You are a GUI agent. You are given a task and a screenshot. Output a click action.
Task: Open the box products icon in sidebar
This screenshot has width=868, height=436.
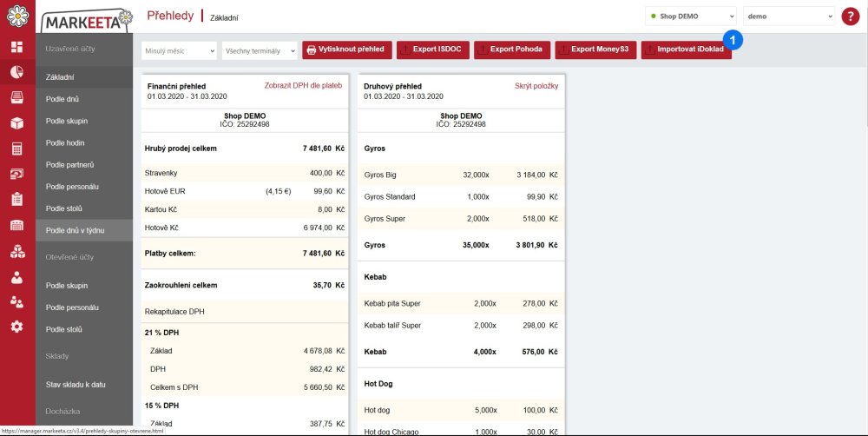17,123
